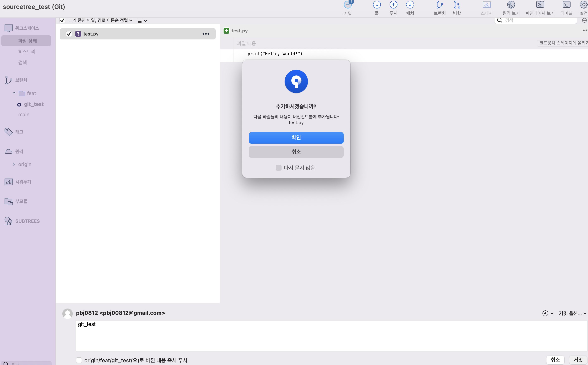
Task: Collapse the feat branch folder
Action: 14,93
